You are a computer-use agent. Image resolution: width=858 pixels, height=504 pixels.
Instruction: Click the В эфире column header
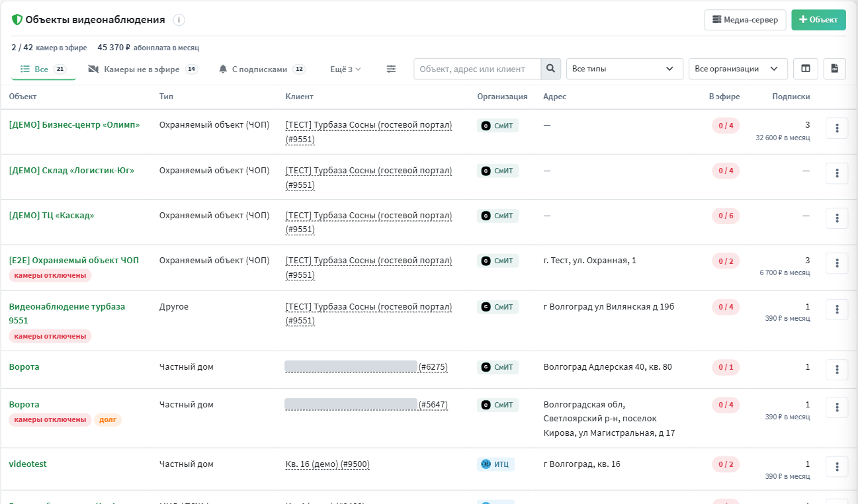pyautogui.click(x=724, y=97)
